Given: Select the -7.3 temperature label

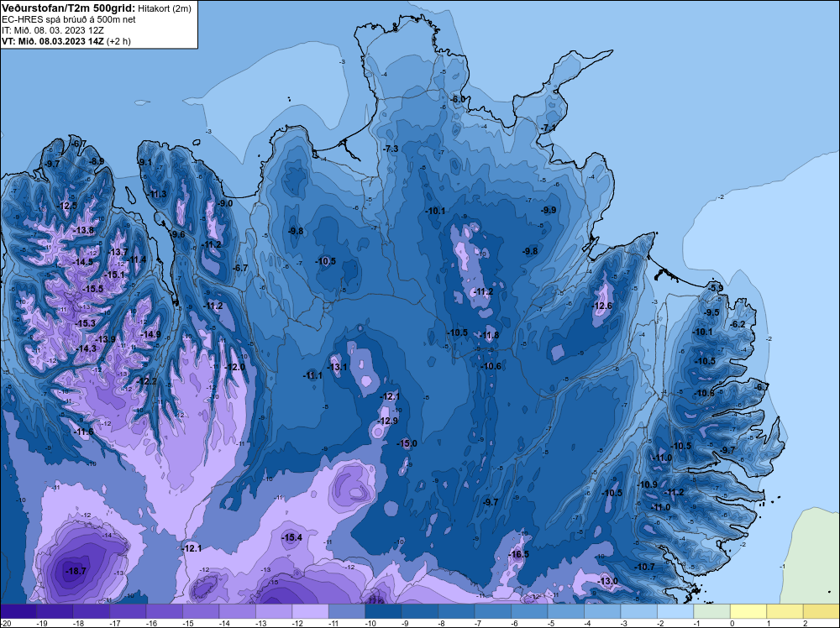Looking at the screenshot, I should (x=391, y=149).
